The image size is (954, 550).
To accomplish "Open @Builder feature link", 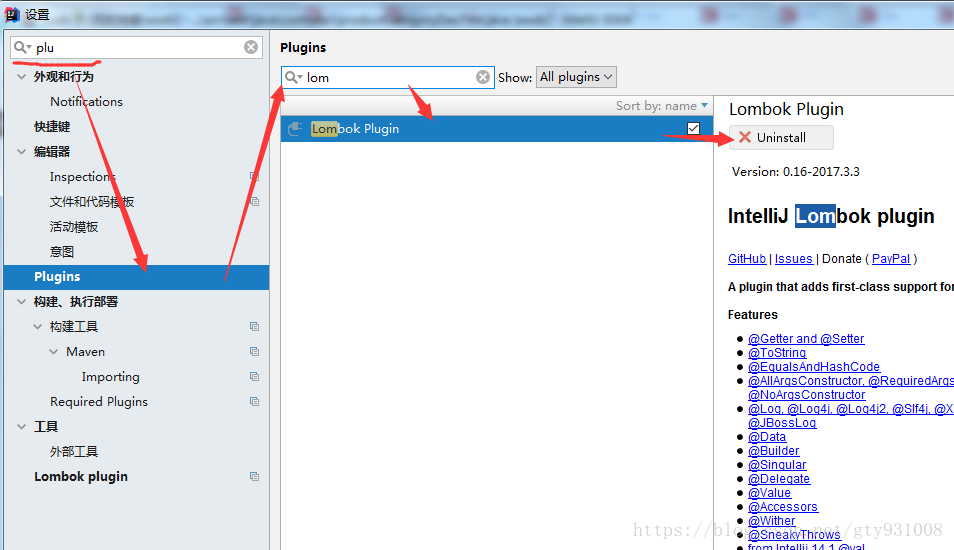I will tap(773, 451).
